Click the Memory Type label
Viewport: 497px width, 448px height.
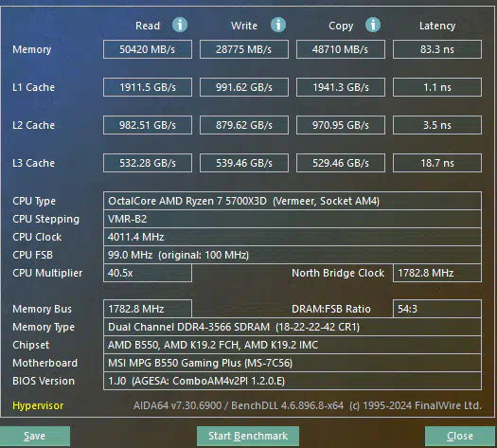[x=44, y=327]
